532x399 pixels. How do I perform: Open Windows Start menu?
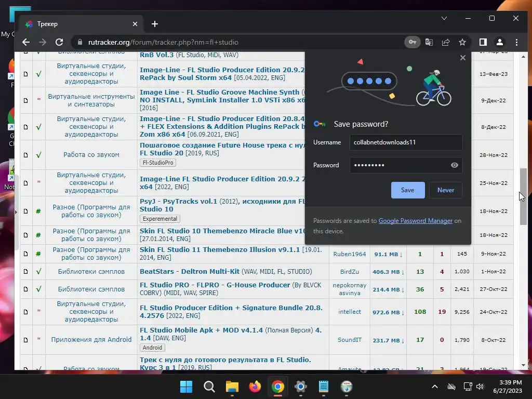click(x=186, y=387)
